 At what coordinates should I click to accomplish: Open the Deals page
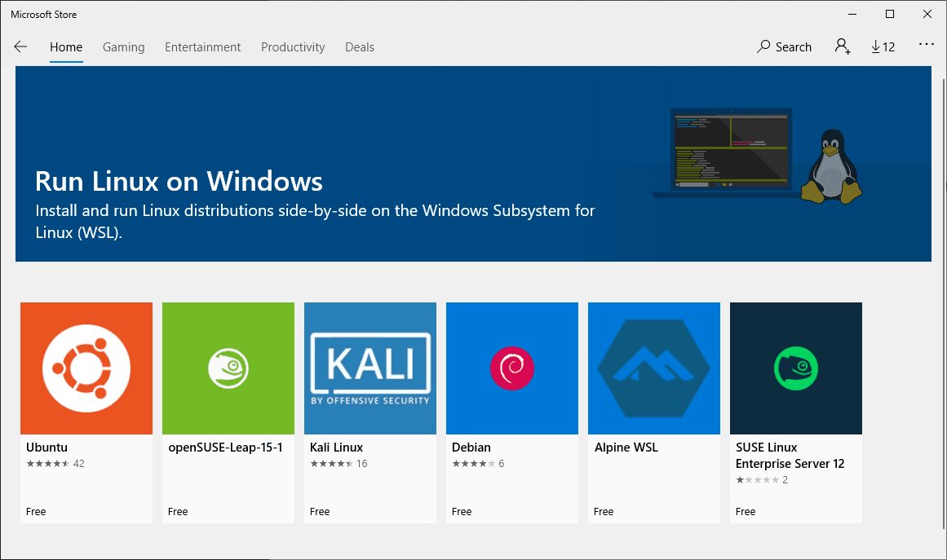point(360,46)
